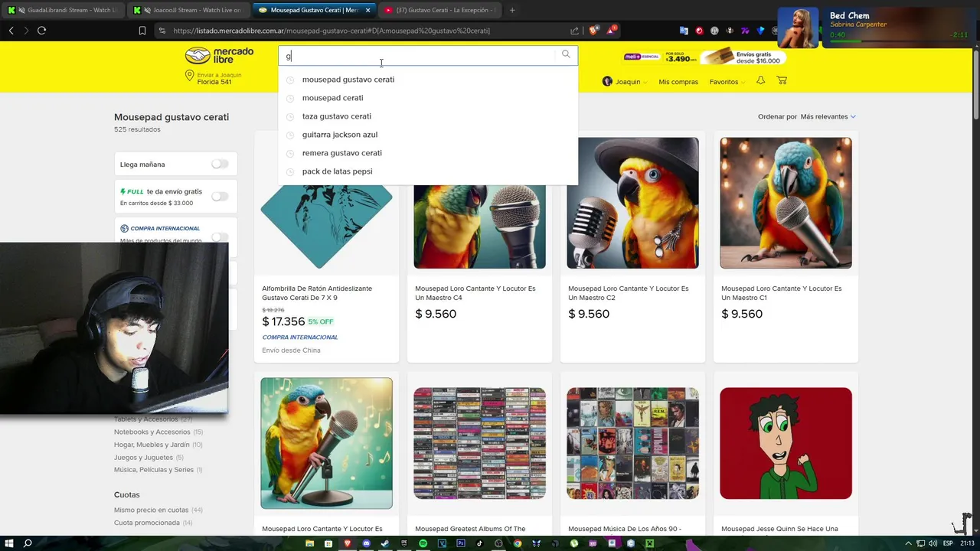Open the shopping cart
The width and height of the screenshot is (980, 551).
[x=782, y=80]
